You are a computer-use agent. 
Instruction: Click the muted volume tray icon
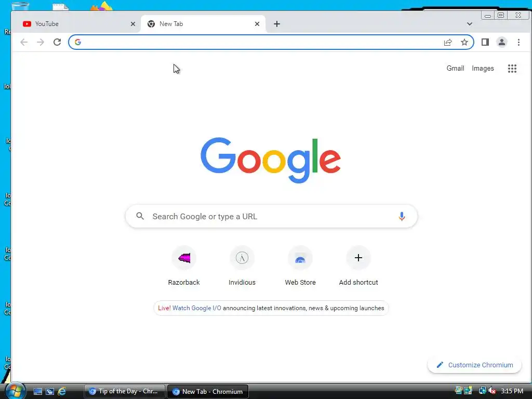493,391
